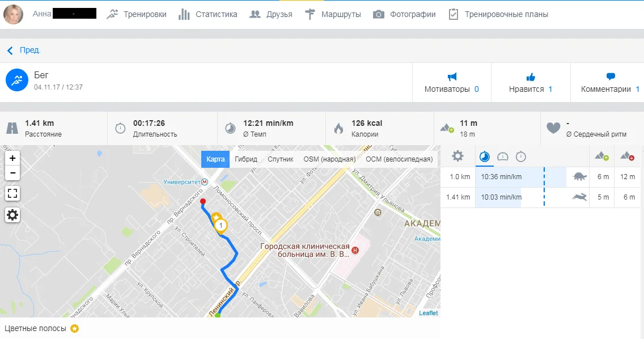Open Мотиваторы via the megaphone icon
This screenshot has height=339, width=644.
click(x=452, y=77)
